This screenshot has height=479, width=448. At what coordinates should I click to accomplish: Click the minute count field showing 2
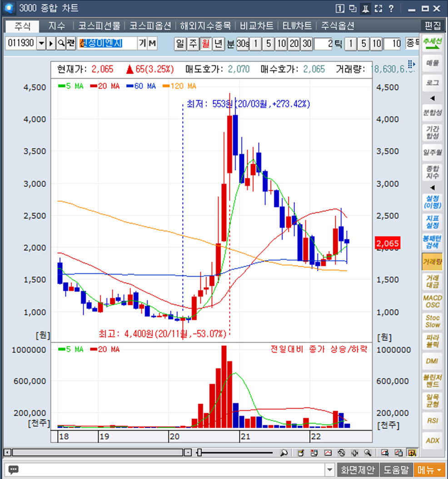[323, 44]
